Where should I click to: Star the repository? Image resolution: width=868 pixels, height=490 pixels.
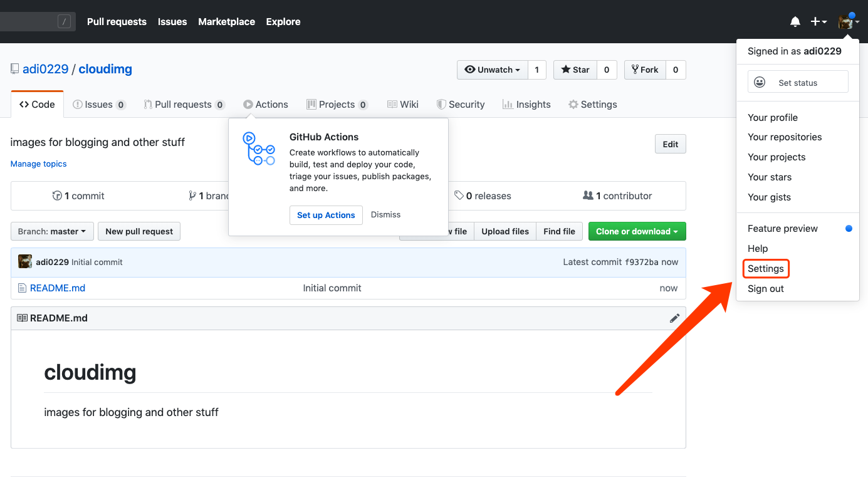(575, 70)
